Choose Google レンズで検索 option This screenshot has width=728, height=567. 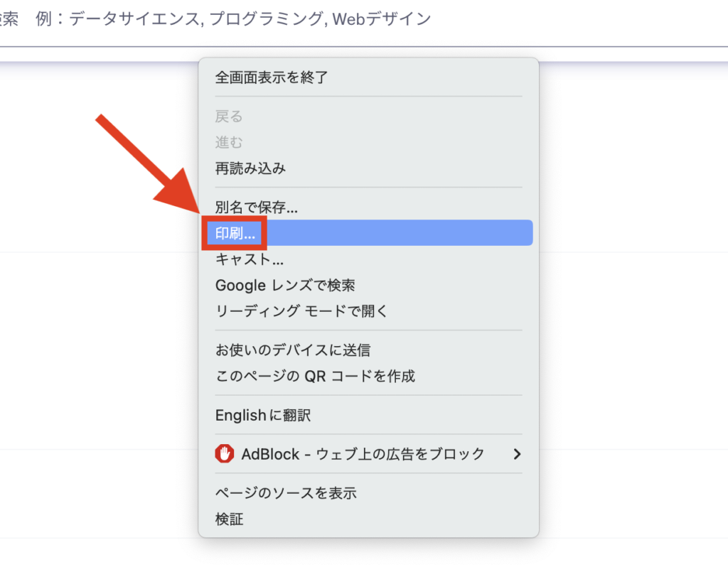tap(285, 286)
